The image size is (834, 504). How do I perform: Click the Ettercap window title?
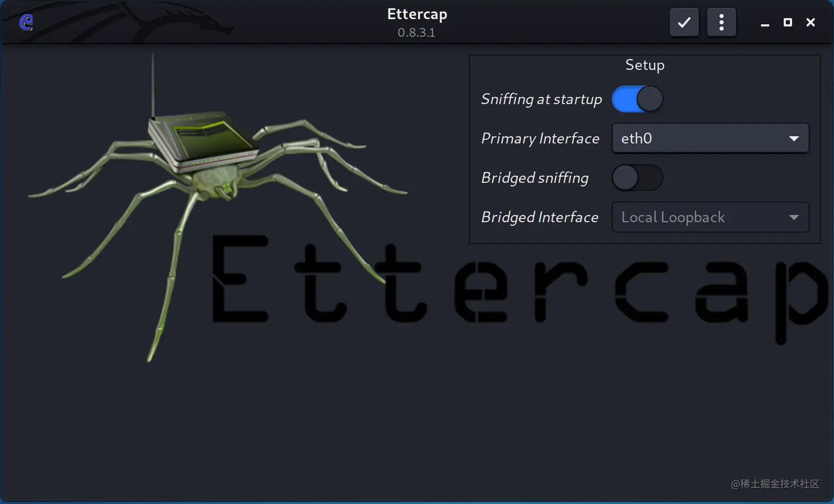point(416,14)
